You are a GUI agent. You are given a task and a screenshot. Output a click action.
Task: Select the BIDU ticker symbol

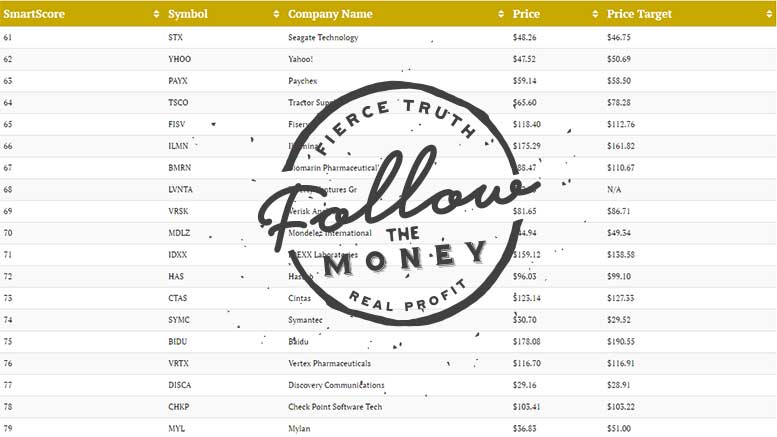coord(177,341)
